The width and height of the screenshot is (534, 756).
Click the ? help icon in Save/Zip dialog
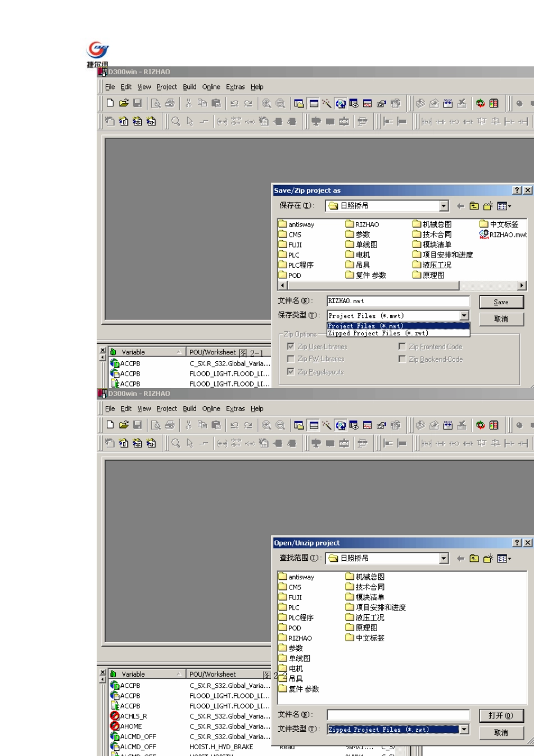tap(517, 191)
